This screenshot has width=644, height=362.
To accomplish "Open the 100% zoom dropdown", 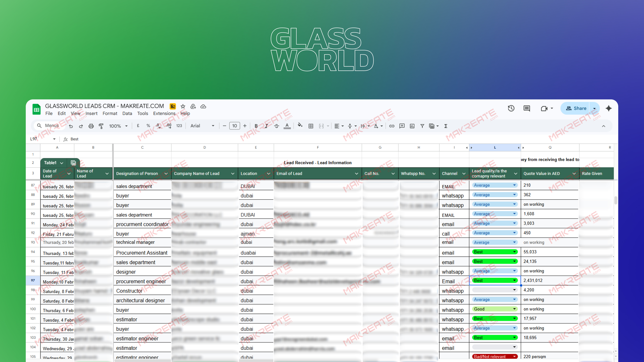I will pyautogui.click(x=118, y=126).
